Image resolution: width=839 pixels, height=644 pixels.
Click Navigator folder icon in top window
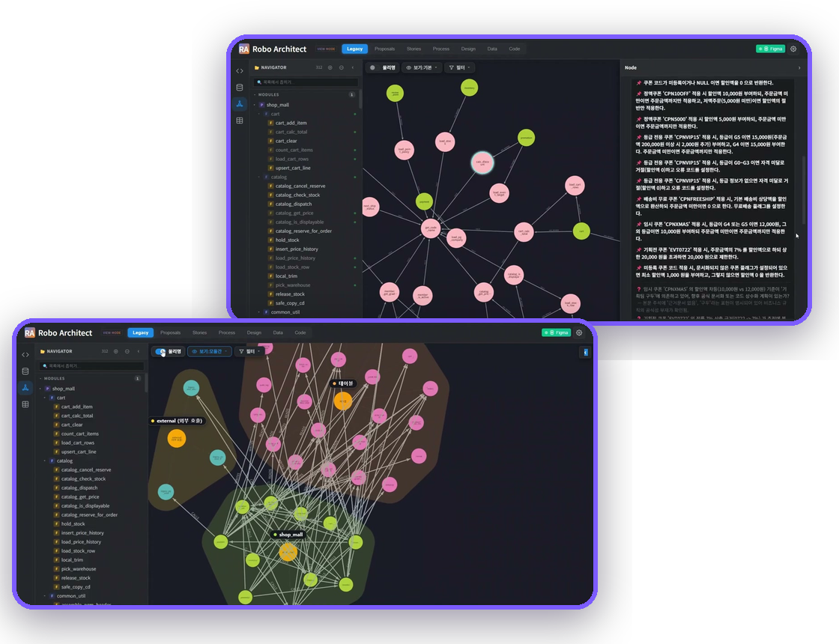coord(257,67)
